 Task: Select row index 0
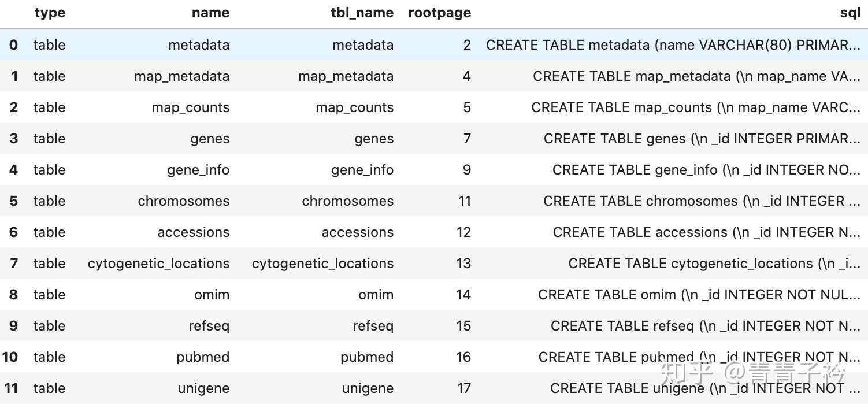[13, 45]
